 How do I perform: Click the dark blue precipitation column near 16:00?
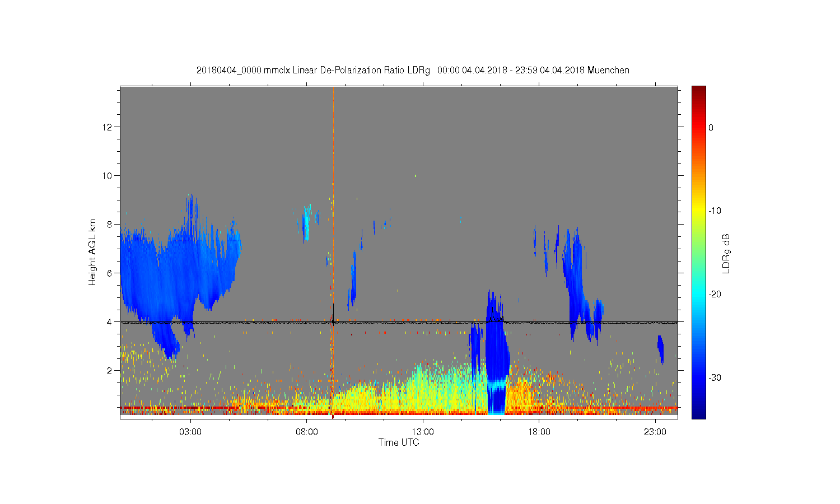coord(496,353)
